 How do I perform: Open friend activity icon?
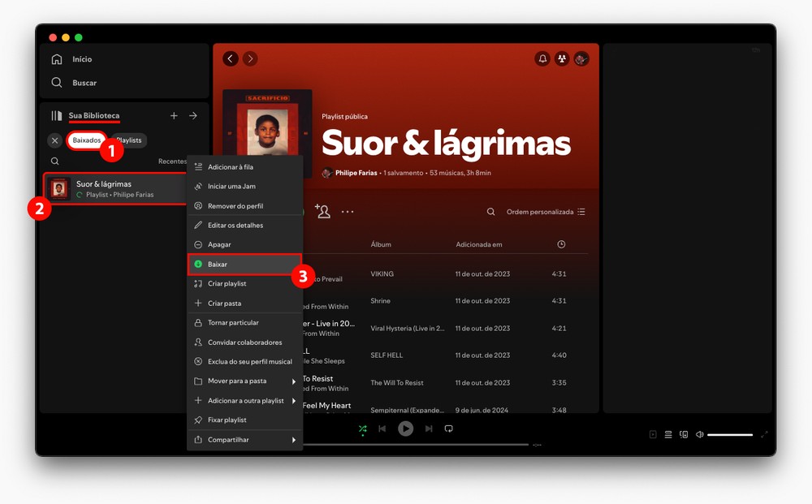coord(562,58)
